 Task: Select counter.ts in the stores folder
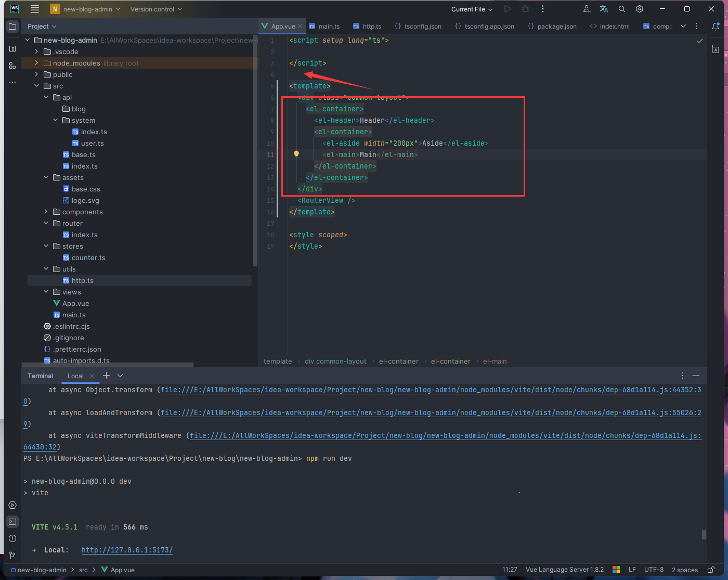88,257
